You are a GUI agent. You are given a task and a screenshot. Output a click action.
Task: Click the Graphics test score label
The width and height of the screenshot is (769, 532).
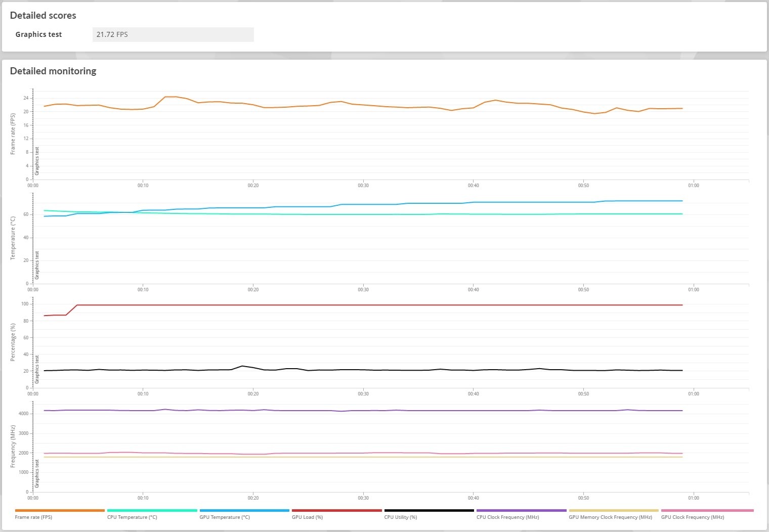[x=38, y=34]
